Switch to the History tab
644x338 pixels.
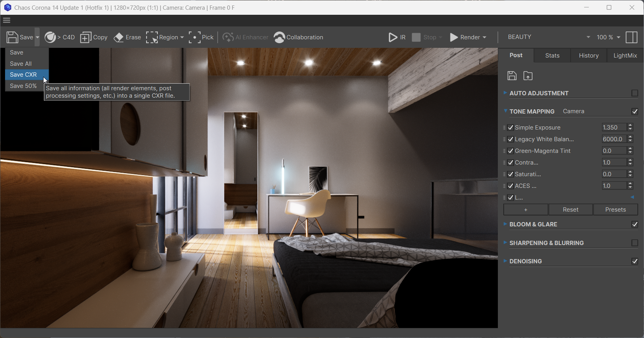tap(589, 56)
